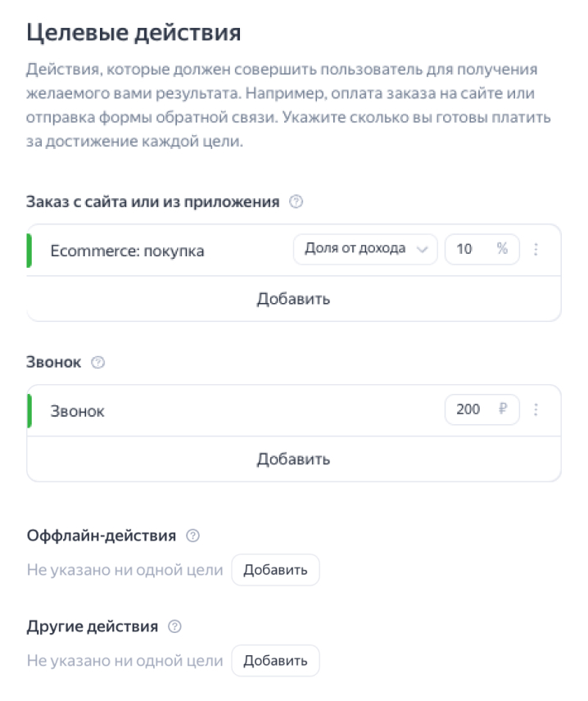Click help icon beside 'Звонок' heading
The width and height of the screenshot is (588, 701).
pyautogui.click(x=98, y=362)
